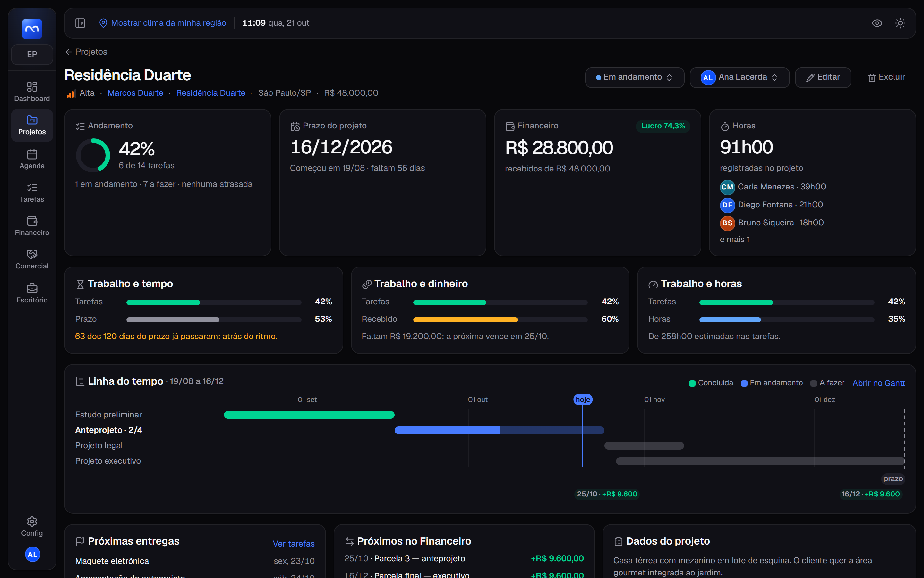The image size is (924, 578).
Task: Click the AL user avatar in sidebar
Action: (x=32, y=554)
